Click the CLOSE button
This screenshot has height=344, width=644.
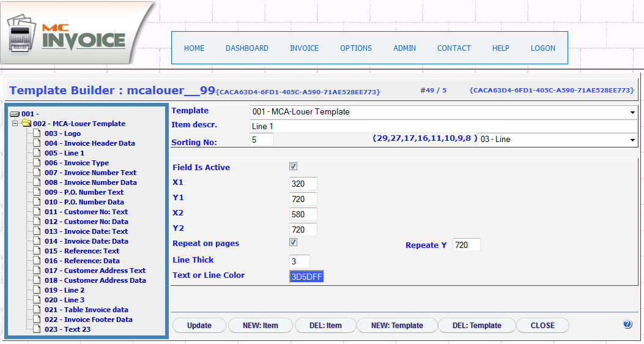point(542,326)
